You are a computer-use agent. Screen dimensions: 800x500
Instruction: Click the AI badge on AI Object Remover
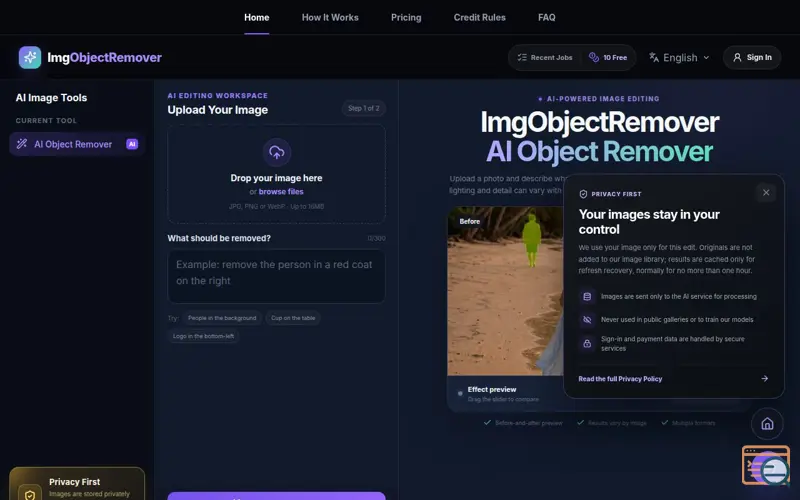coord(132,144)
